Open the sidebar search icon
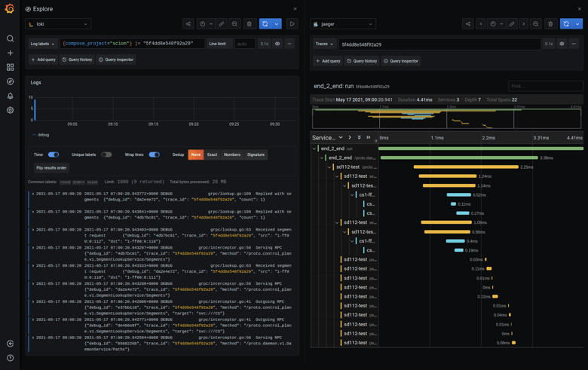Viewport: 588px width, 370px height. coord(10,38)
